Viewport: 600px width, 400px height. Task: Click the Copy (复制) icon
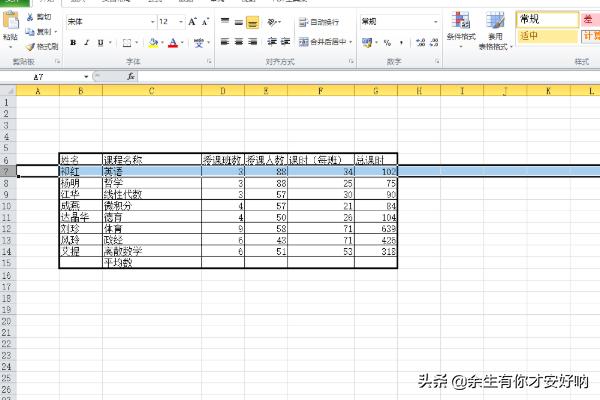tap(30, 32)
